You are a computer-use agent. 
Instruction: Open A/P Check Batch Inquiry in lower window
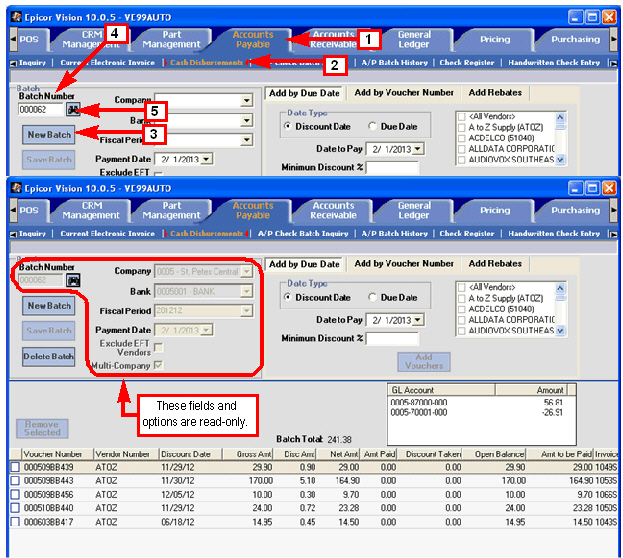pyautogui.click(x=303, y=234)
